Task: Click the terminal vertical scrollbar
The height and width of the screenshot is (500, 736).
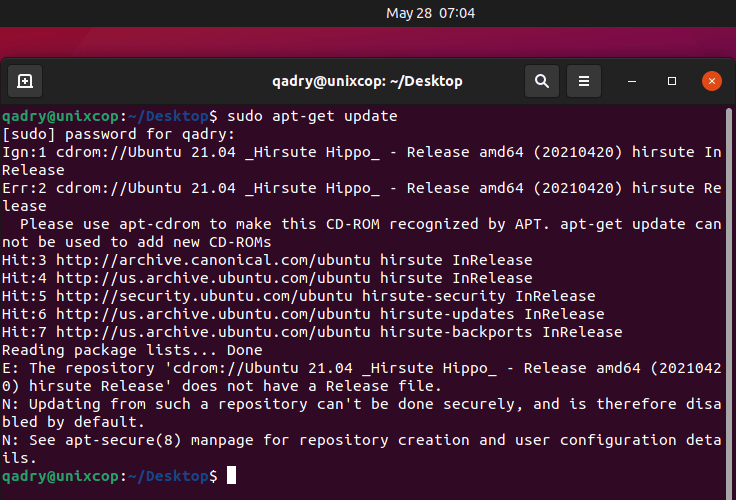Action: [x=728, y=300]
